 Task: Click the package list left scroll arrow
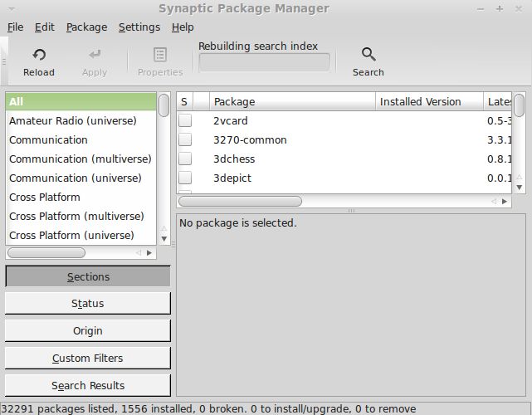pyautogui.click(x=494, y=201)
